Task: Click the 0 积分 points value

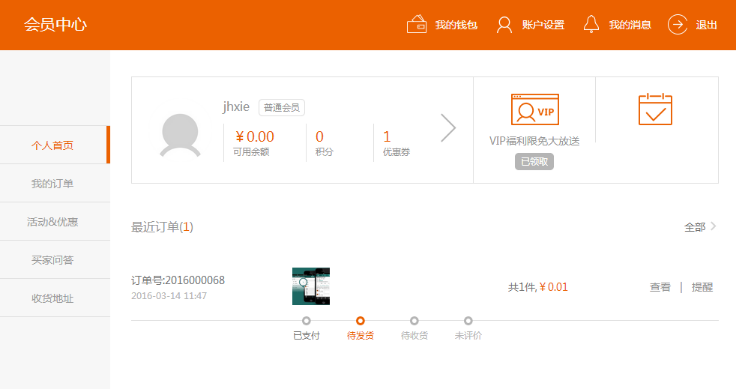Action: (319, 137)
